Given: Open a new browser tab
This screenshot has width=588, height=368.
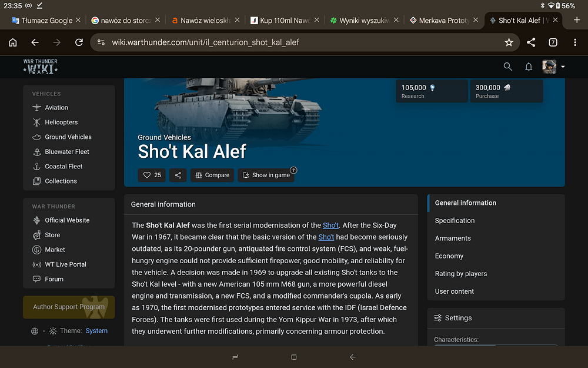Looking at the screenshot, I should [577, 20].
